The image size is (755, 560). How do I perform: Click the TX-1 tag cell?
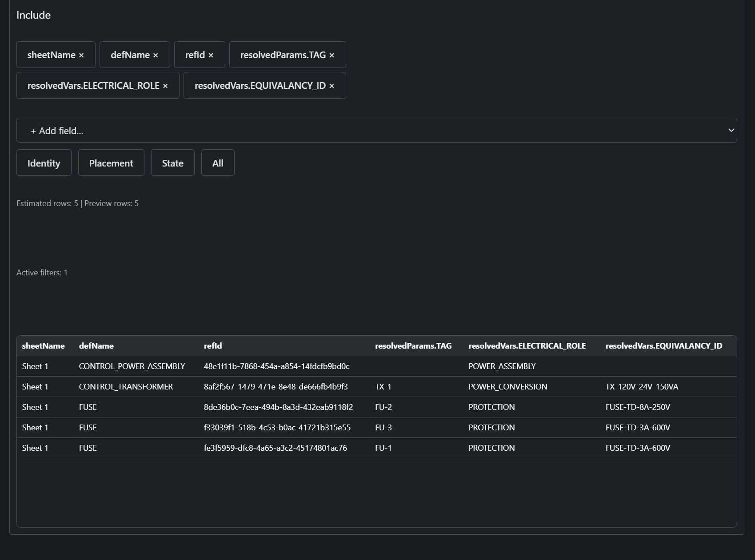click(383, 387)
